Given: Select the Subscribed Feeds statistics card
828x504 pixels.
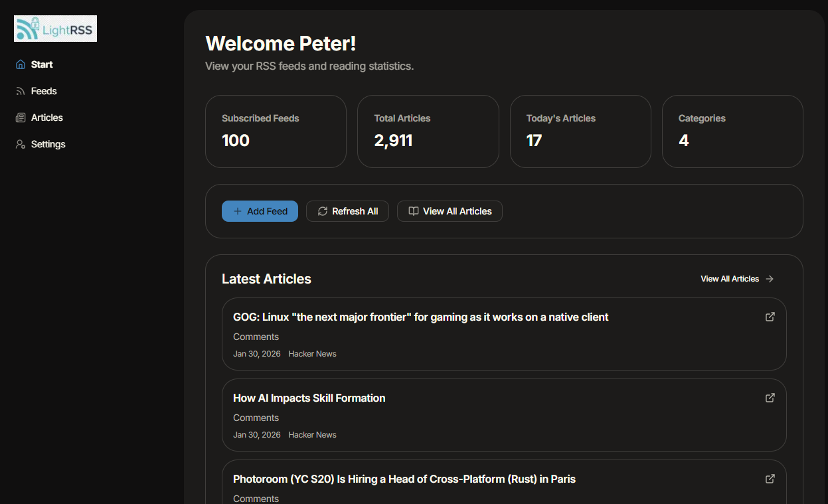Looking at the screenshot, I should (x=276, y=131).
